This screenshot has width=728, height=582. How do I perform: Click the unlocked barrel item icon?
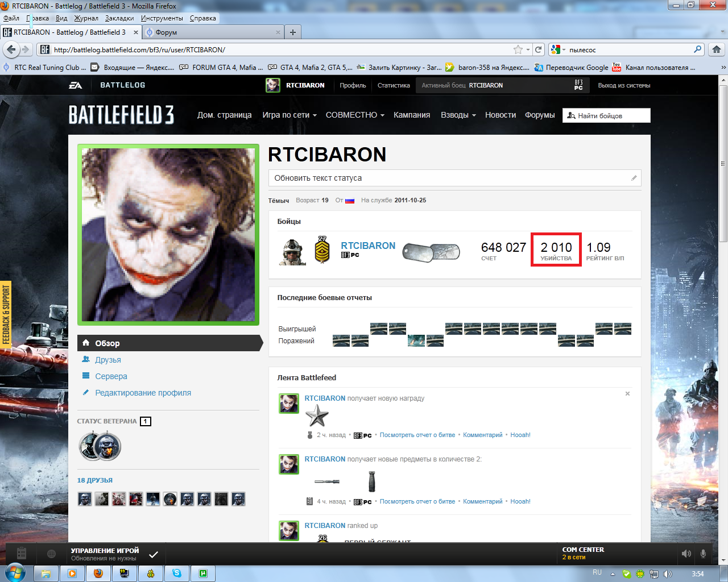coord(327,481)
